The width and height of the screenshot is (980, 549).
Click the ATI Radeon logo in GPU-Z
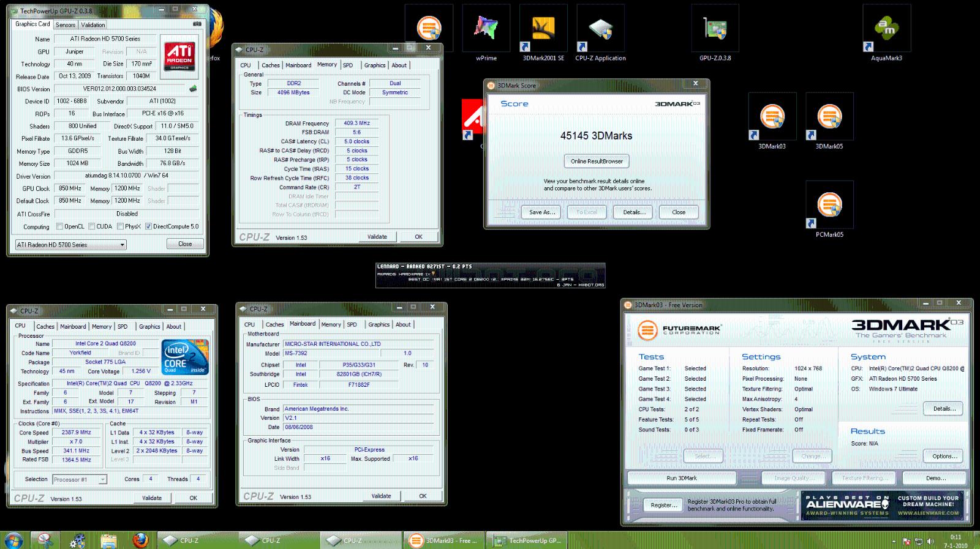coord(179,56)
